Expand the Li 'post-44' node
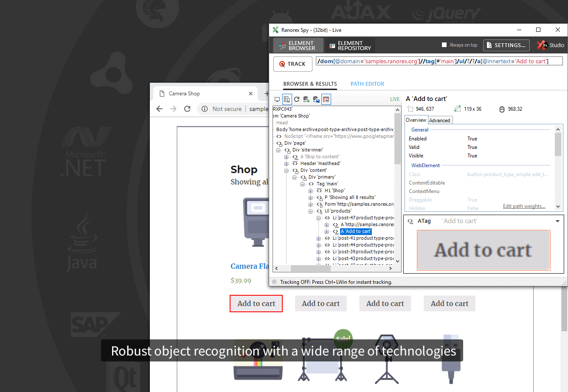The height and width of the screenshot is (392, 568). [319, 245]
